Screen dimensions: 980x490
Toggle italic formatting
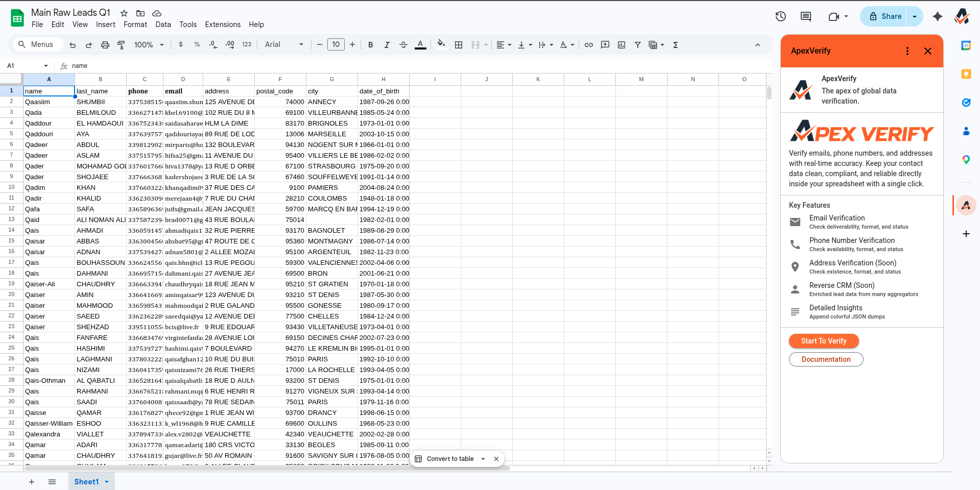[x=387, y=45]
